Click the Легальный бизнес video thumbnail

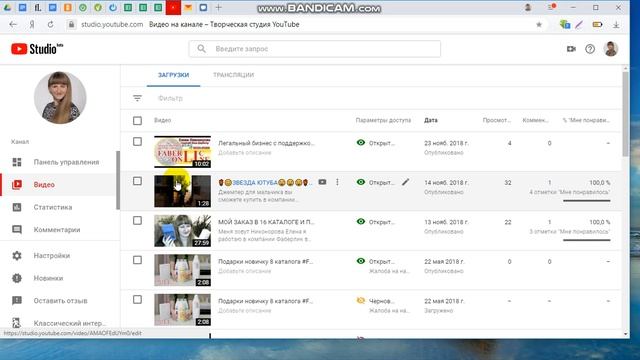pyautogui.click(x=182, y=151)
